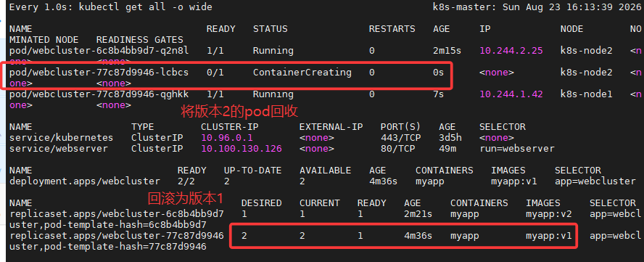Click replicaset image myapp:v2
Image resolution: width=644 pixels, height=262 pixels.
[549, 214]
